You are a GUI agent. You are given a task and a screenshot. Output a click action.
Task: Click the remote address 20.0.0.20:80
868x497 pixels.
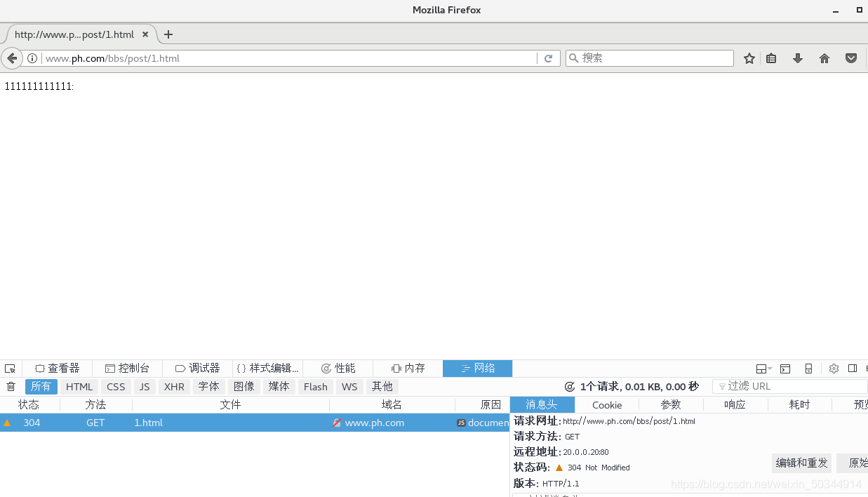pos(586,452)
